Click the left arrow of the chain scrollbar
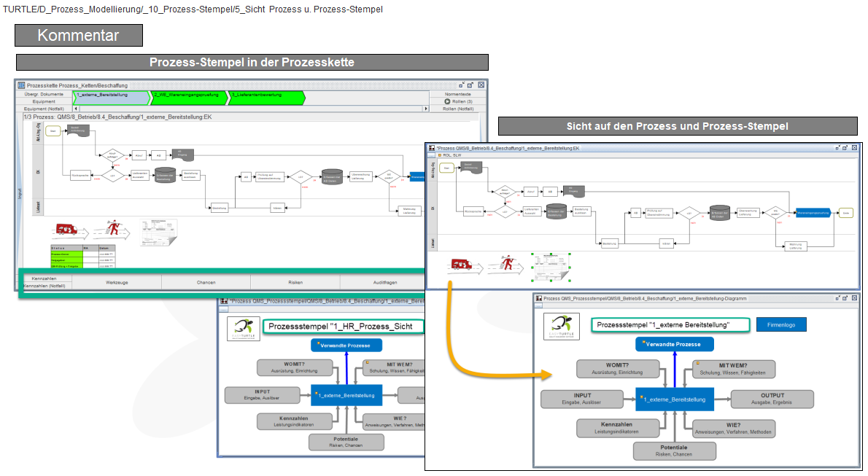This screenshot has width=868, height=476. click(77, 109)
